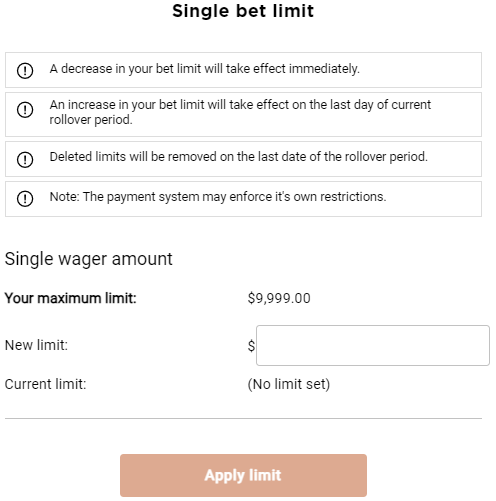496x501 pixels.
Task: Click the info icon beside increase notice
Action: [x=25, y=110]
